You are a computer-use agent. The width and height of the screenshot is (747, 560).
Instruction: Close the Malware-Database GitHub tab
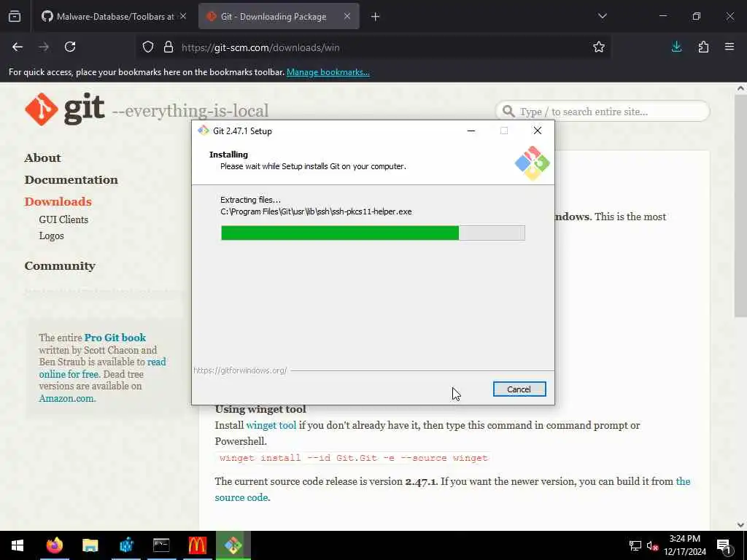[x=183, y=16]
